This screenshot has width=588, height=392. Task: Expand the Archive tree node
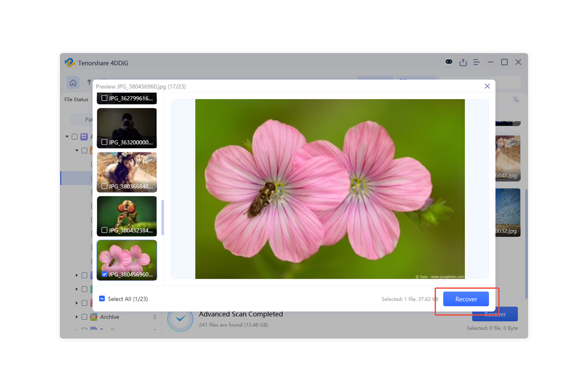tap(77, 317)
